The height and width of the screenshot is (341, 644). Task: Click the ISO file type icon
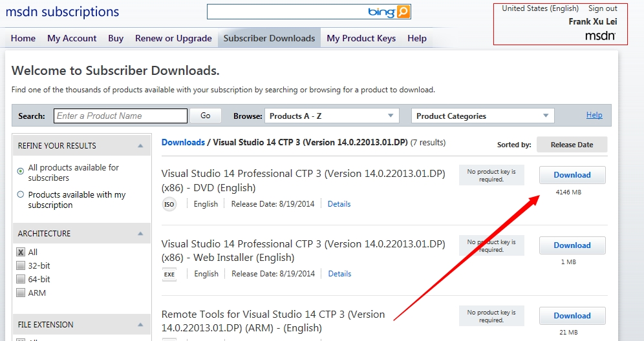coord(169,204)
